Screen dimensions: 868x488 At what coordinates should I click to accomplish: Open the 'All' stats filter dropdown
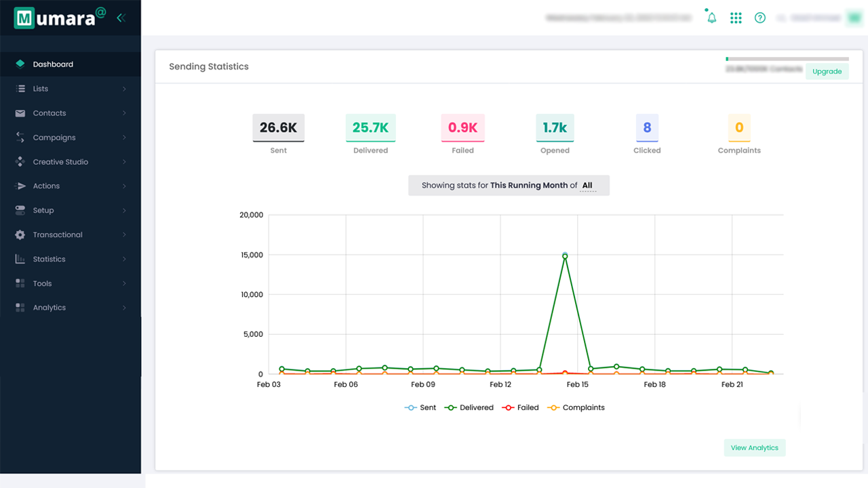click(587, 186)
